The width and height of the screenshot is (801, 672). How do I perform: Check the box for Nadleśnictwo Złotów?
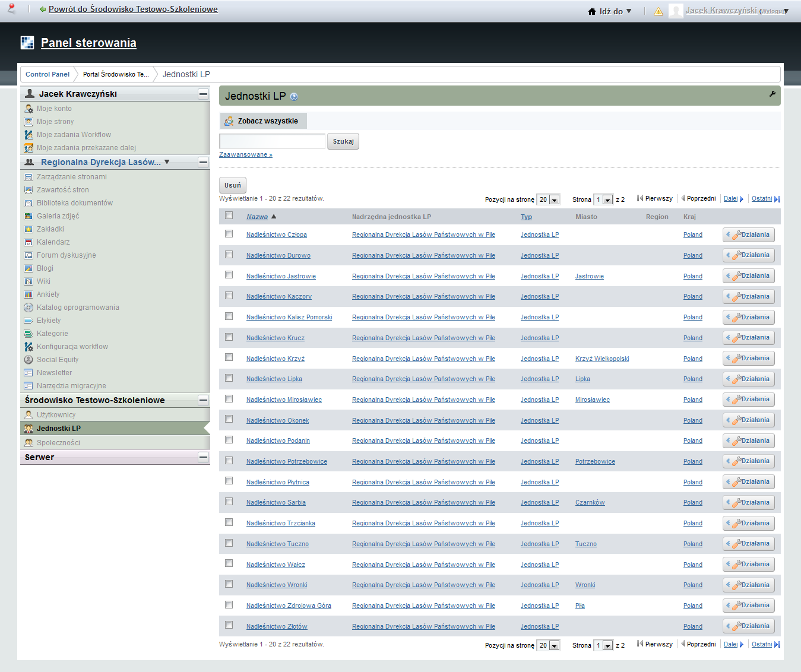click(x=229, y=625)
